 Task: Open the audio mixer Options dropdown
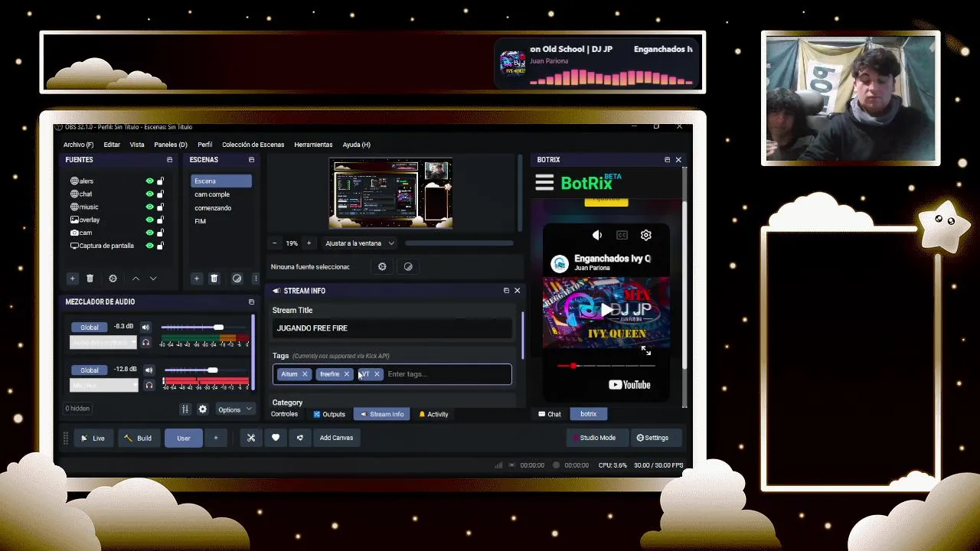click(x=234, y=409)
